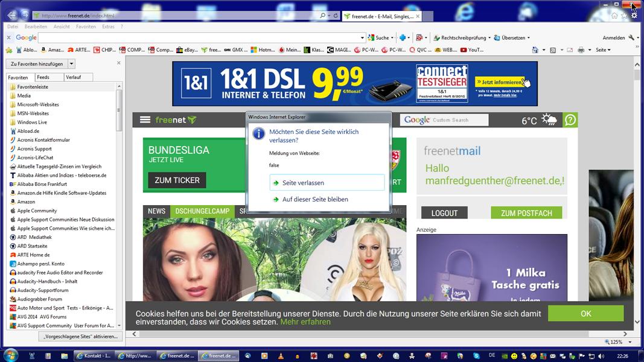Click the feeds RSS icon in command bar
The width and height of the screenshot is (644, 362).
click(x=553, y=50)
